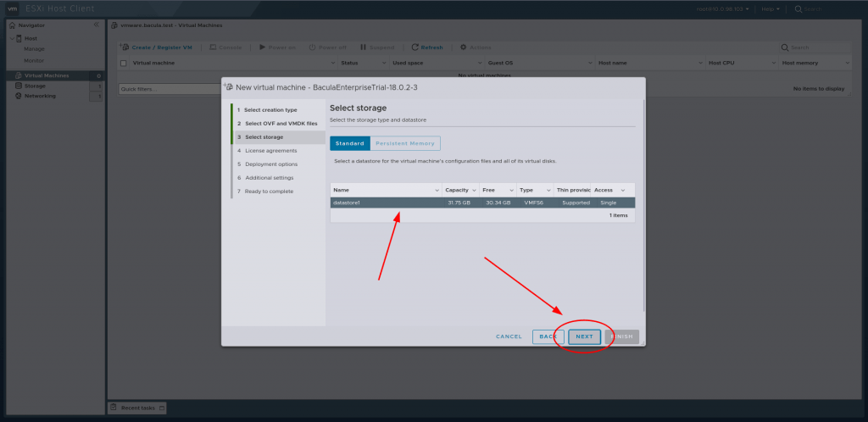Collapse the Host tree node

pos(10,39)
